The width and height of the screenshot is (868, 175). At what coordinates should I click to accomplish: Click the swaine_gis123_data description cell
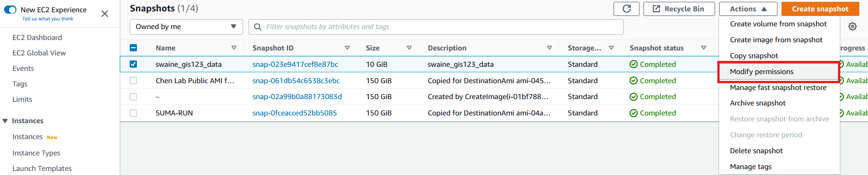[x=461, y=65]
